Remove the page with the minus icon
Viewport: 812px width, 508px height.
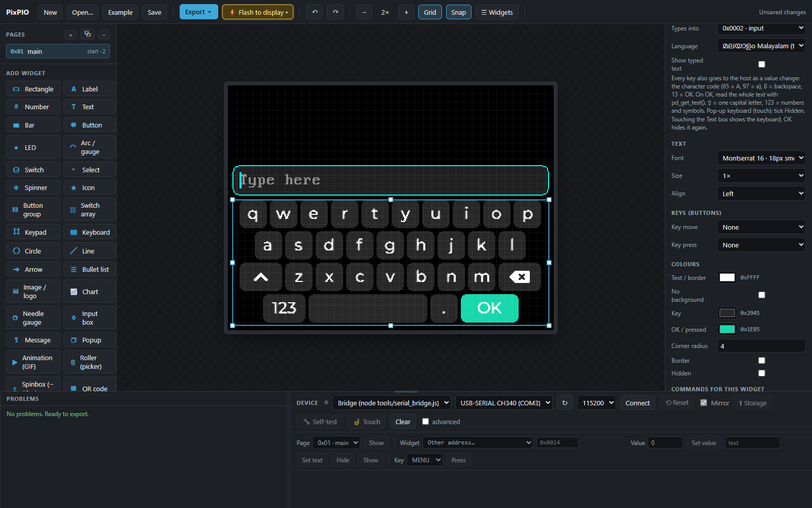[x=104, y=35]
